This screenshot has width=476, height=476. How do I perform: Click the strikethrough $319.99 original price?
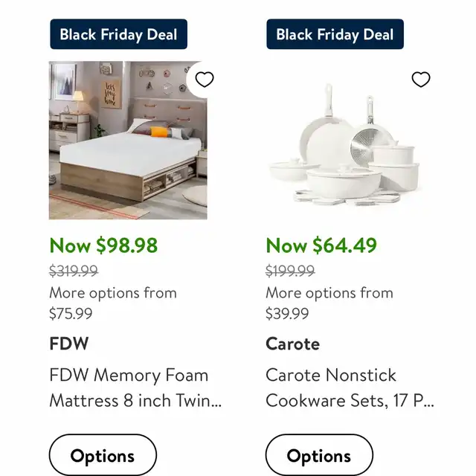point(74,271)
